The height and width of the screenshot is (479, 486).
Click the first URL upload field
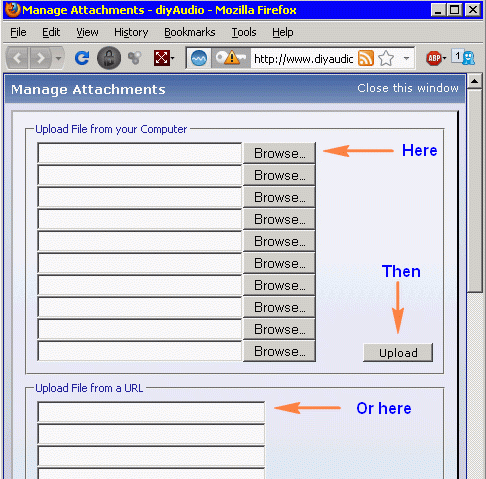click(151, 412)
